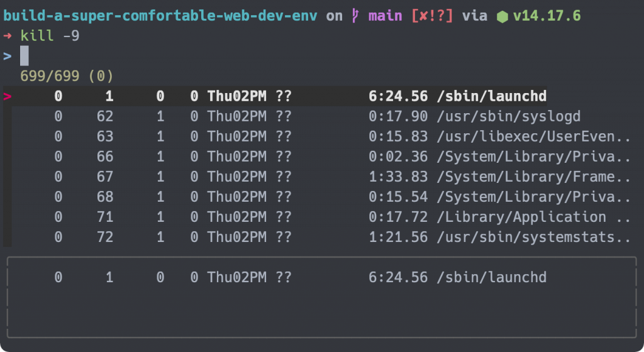
Task: Click the red pointer beside launchd row
Action: [x=8, y=96]
